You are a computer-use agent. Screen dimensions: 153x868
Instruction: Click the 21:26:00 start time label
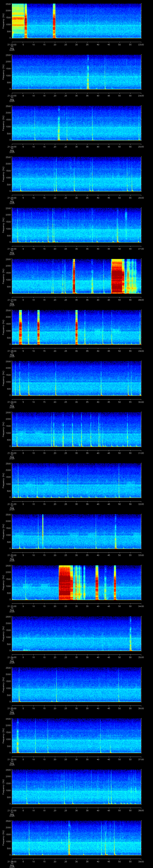click(x=12, y=249)
